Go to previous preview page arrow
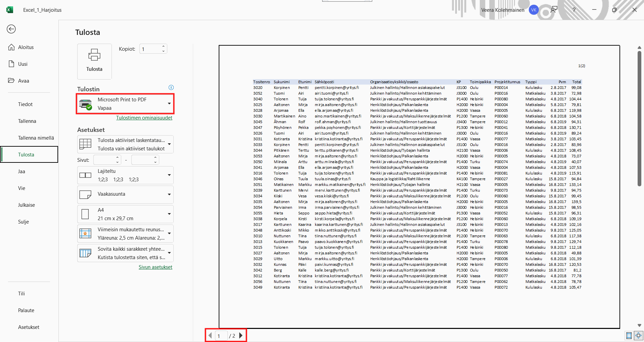 click(x=210, y=335)
